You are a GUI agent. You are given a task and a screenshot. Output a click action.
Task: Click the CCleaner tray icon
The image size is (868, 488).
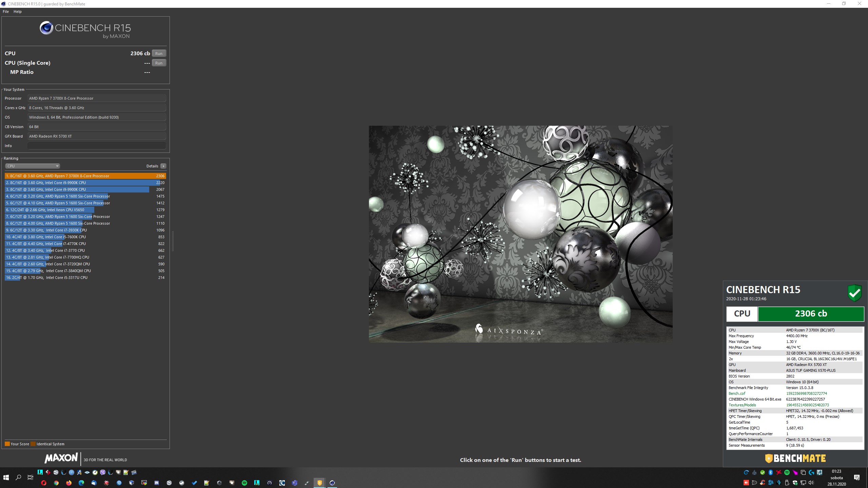[763, 483]
